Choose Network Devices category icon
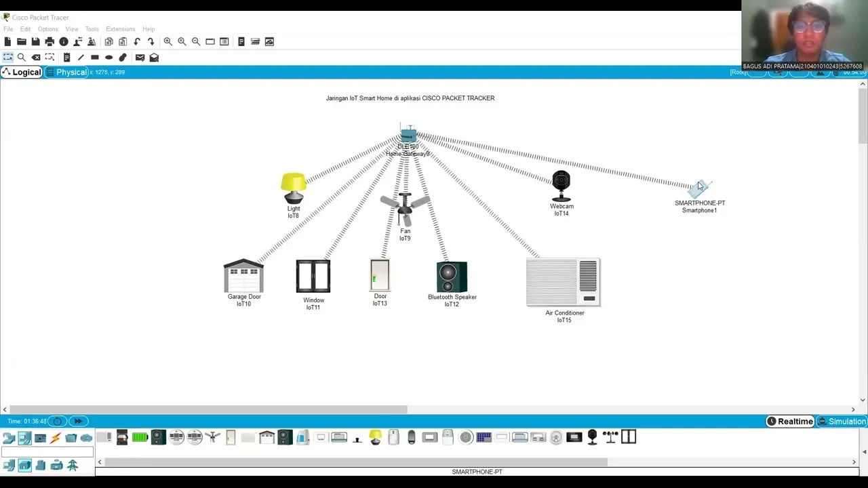 9,439
